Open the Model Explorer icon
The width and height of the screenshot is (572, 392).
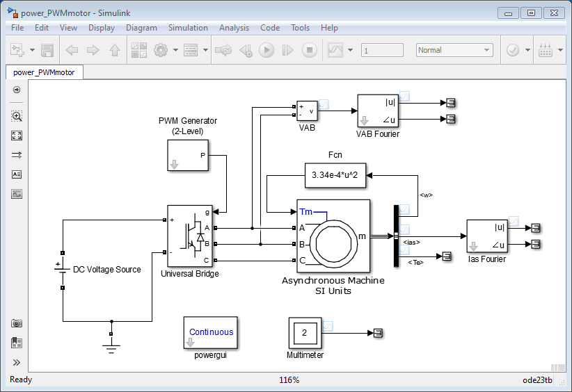click(191, 50)
